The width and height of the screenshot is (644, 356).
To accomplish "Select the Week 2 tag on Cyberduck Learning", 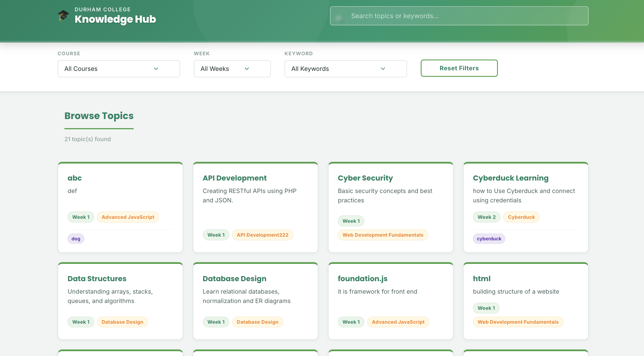I will [x=486, y=217].
